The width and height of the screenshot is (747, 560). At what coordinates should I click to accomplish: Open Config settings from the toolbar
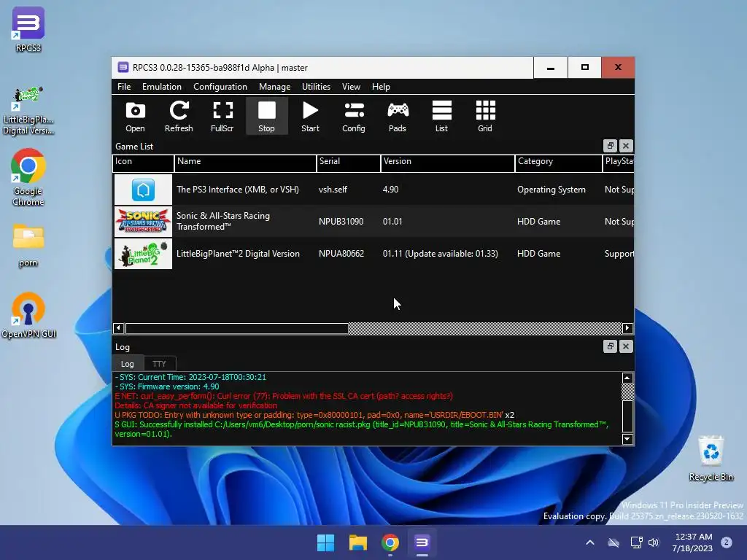coord(354,116)
